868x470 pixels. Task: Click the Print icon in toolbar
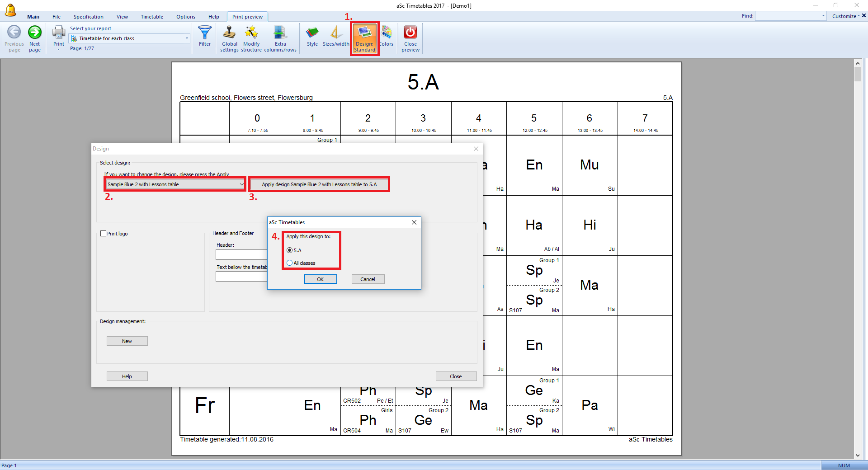59,33
